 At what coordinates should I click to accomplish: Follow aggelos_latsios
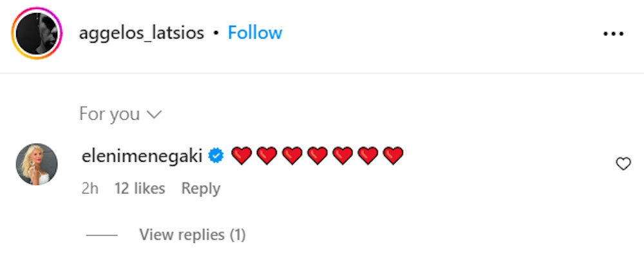tap(255, 33)
